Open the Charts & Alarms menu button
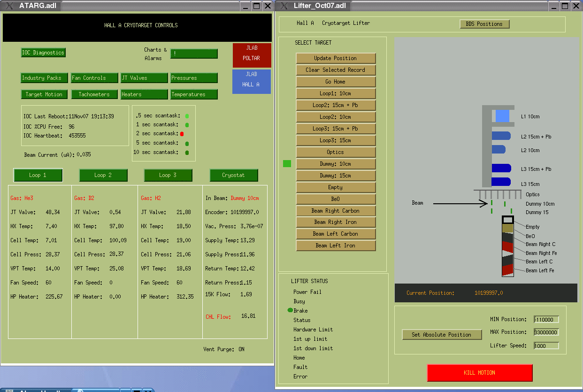This screenshot has width=583, height=392. 194,54
